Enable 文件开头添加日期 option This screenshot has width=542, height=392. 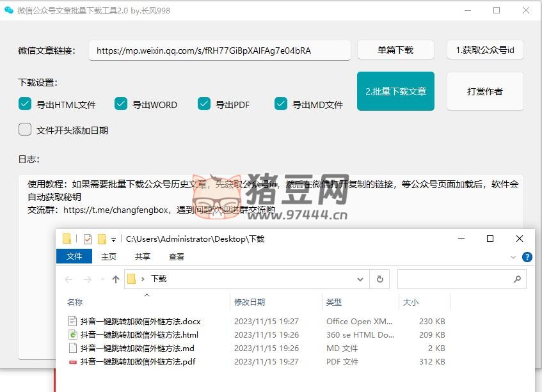coord(25,130)
